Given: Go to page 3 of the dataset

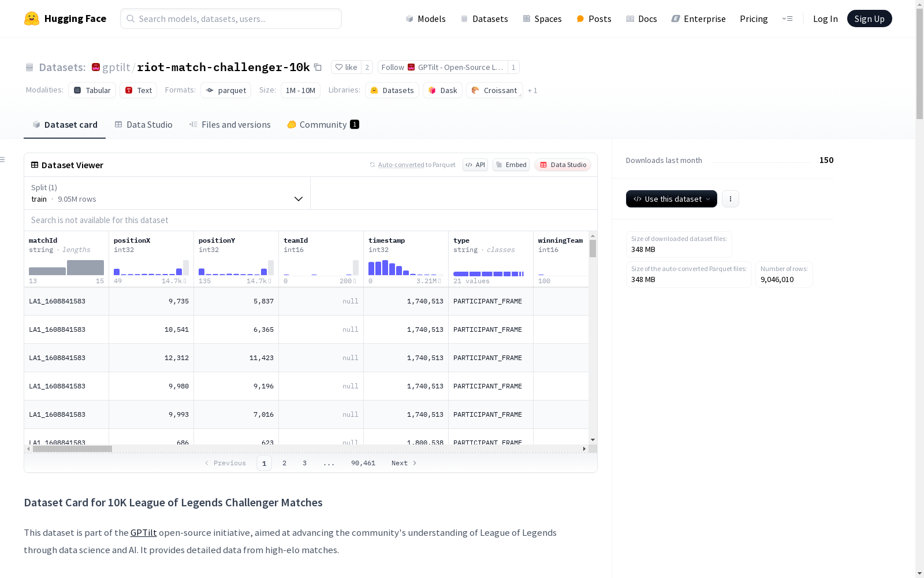Looking at the screenshot, I should 304,463.
